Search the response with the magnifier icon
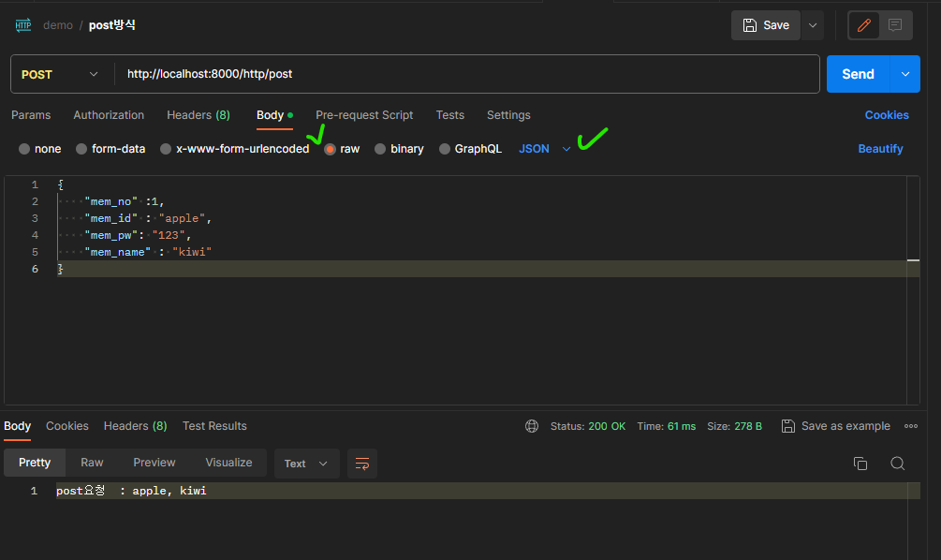Viewport: 941px width, 560px height. pyautogui.click(x=897, y=464)
